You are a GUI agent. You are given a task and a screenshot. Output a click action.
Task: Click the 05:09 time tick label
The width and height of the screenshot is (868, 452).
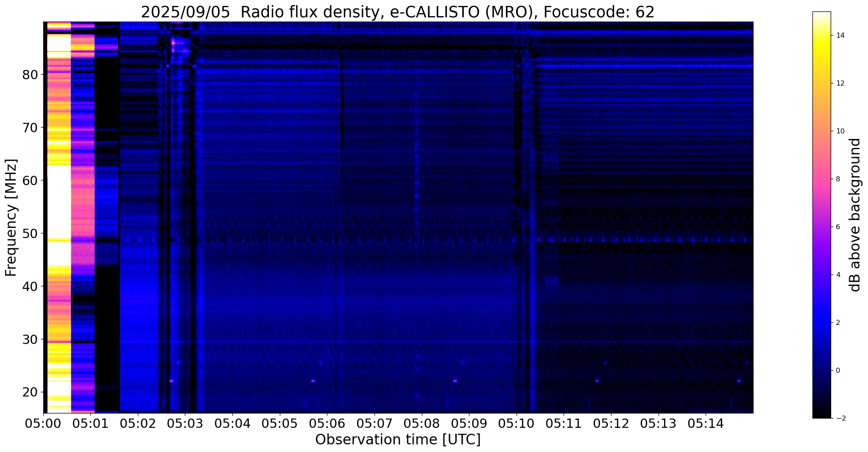469,424
